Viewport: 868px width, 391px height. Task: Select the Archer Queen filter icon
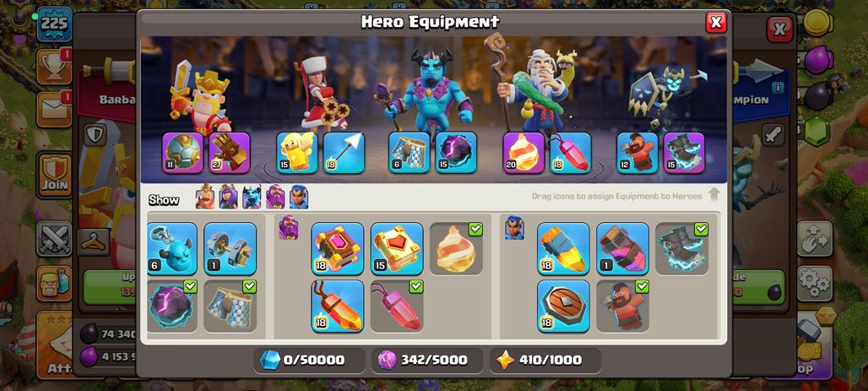[x=228, y=197]
